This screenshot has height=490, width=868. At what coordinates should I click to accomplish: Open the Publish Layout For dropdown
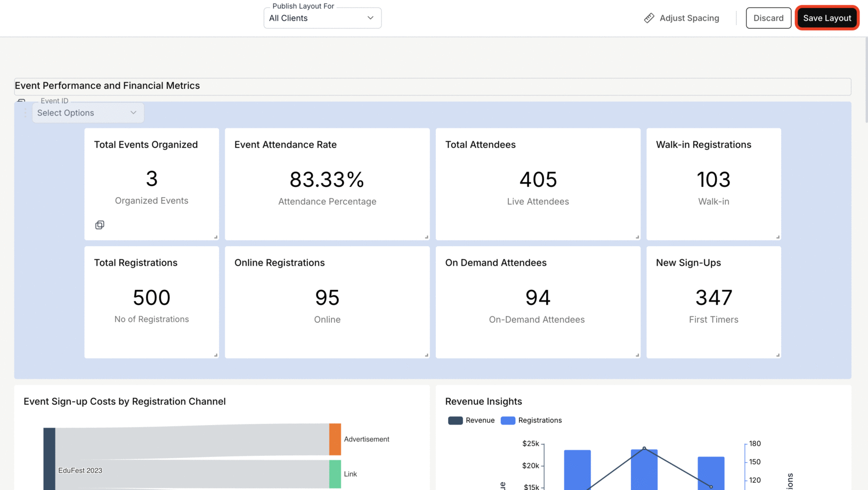pos(322,18)
